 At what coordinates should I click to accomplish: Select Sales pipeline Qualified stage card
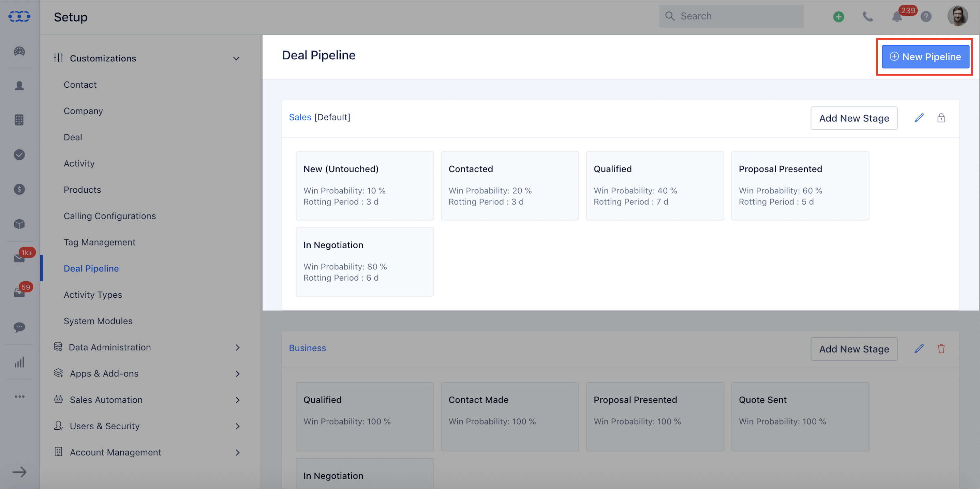pos(655,186)
